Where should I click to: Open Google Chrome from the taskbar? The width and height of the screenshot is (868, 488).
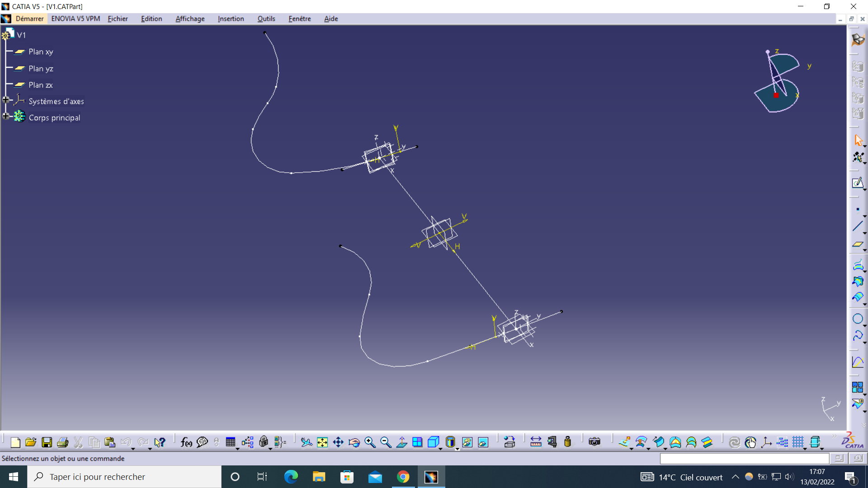[403, 477]
